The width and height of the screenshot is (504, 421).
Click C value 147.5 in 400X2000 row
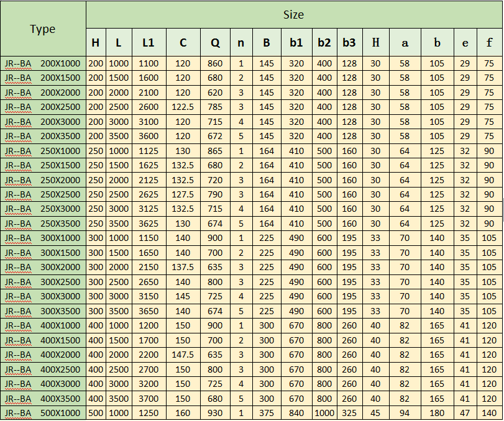coord(183,355)
